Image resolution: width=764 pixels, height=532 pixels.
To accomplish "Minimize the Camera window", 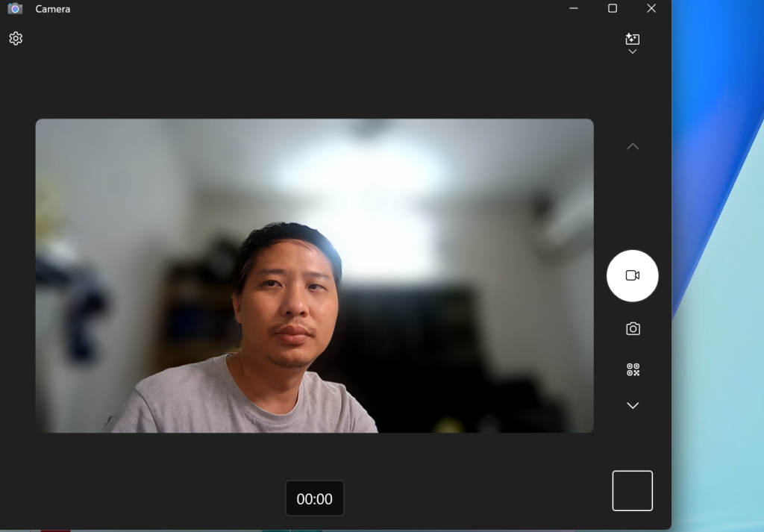I will (573, 9).
